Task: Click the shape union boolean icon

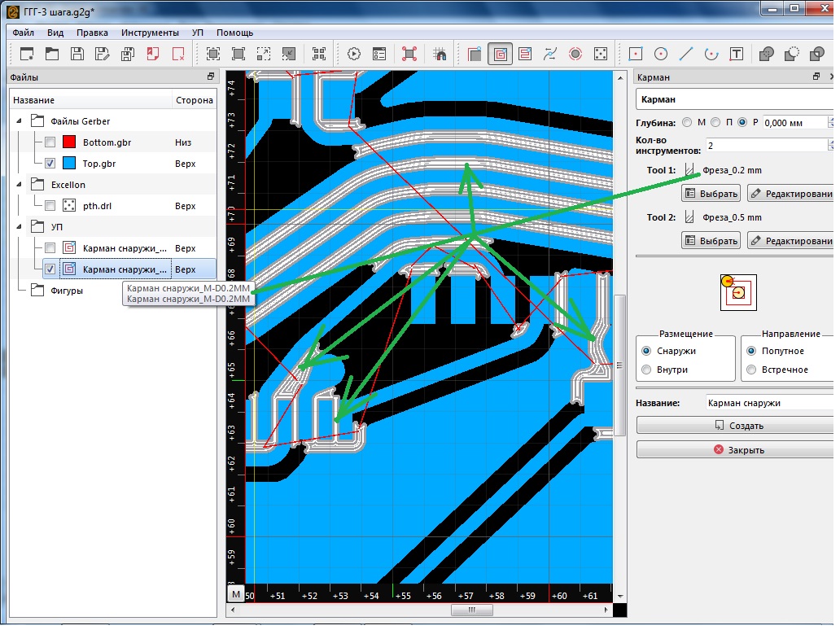Action: 767,54
